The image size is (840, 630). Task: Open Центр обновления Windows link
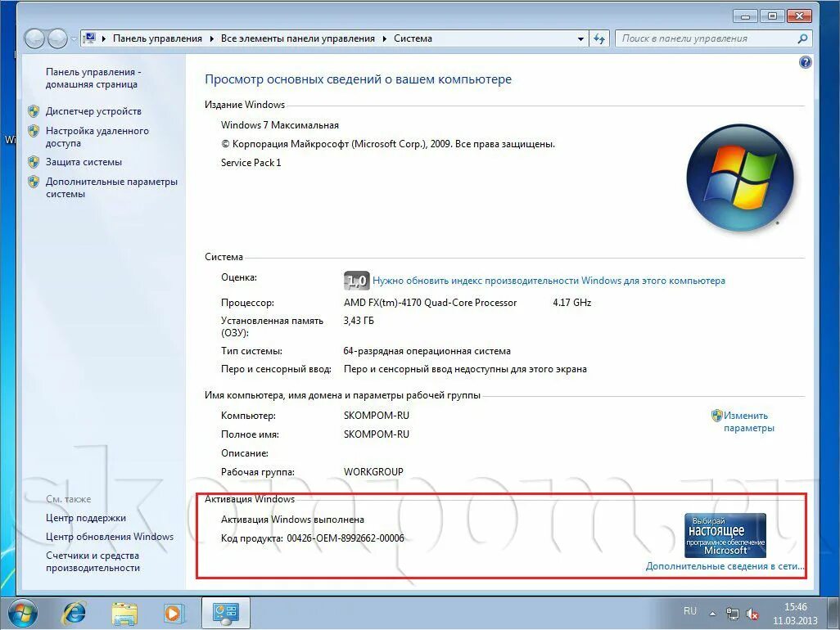(110, 537)
